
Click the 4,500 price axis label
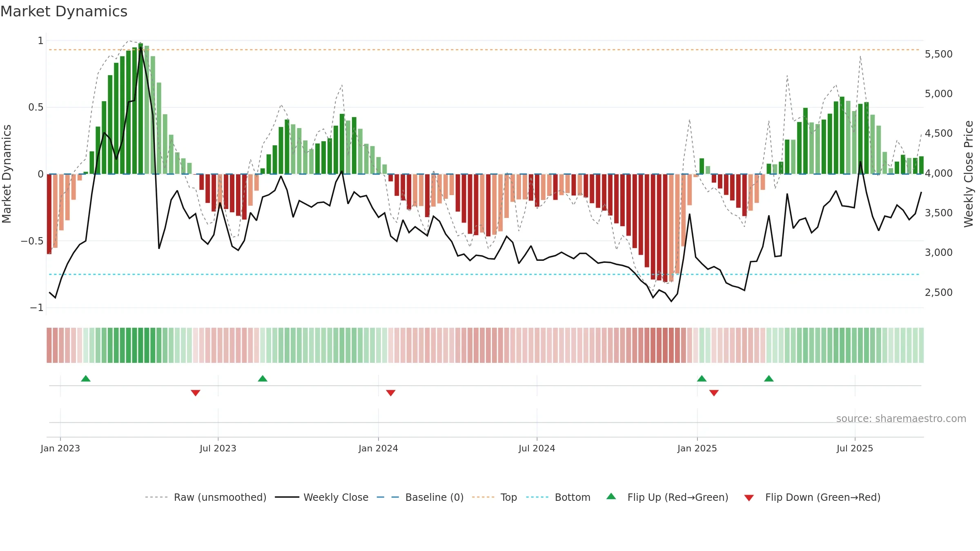[x=939, y=133]
